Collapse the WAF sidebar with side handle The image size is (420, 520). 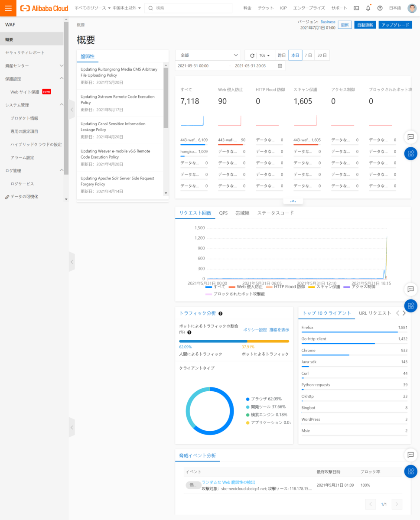72,110
